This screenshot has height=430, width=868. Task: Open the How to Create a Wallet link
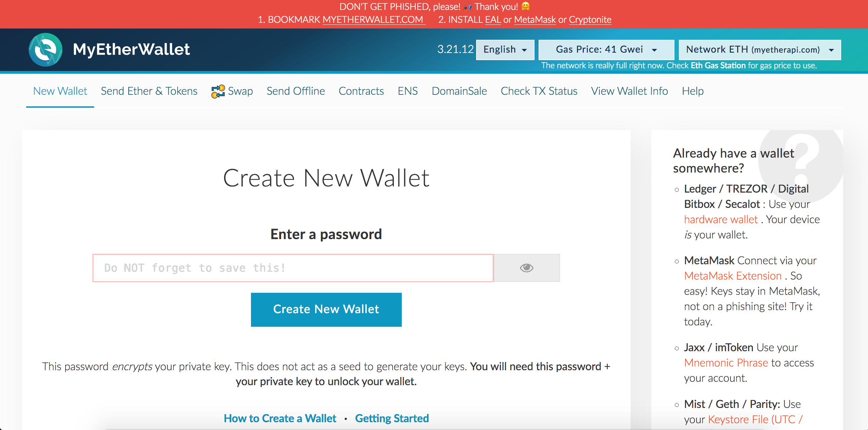click(x=280, y=418)
